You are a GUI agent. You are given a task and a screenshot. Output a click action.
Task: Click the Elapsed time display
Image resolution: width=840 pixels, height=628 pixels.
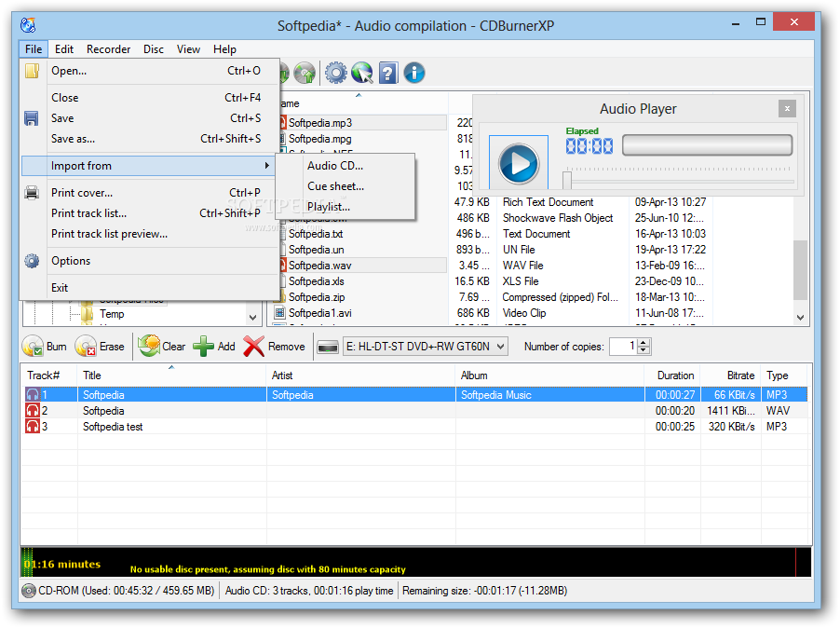point(589,145)
